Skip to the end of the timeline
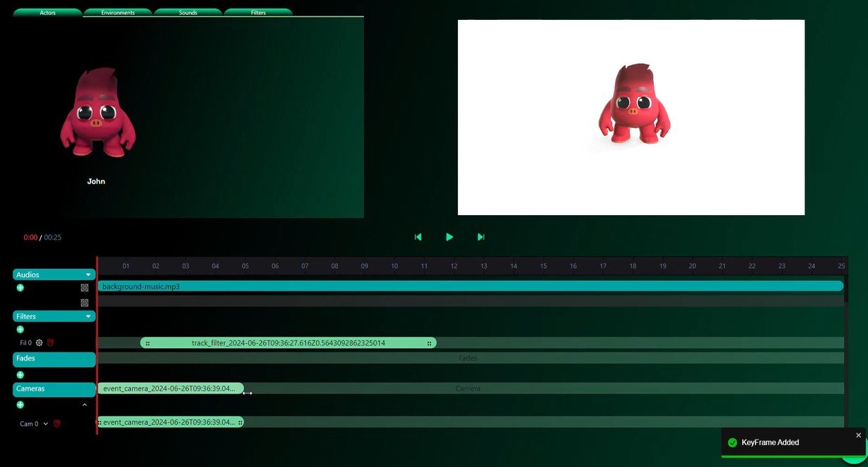This screenshot has height=467, width=868. (481, 237)
